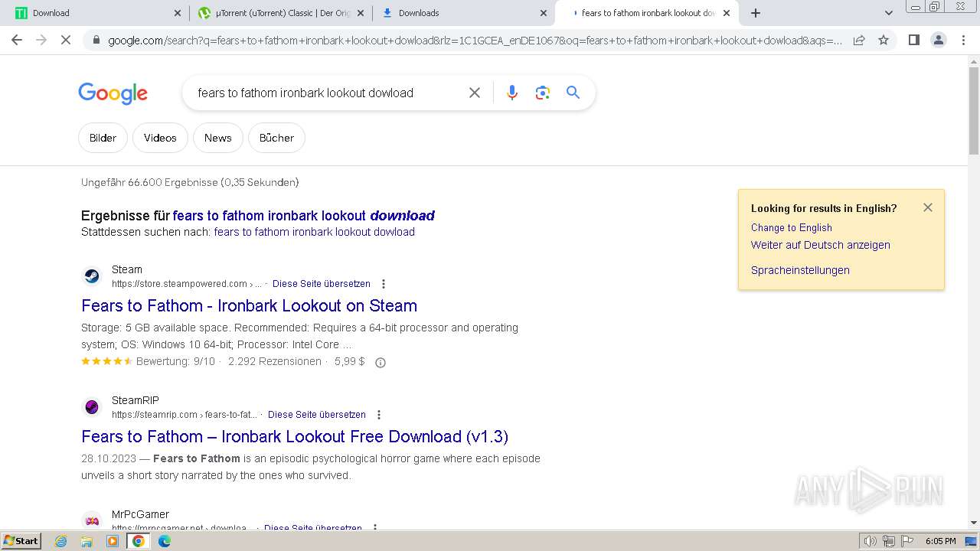Open the Chrome profile avatar
The height and width of the screenshot is (551, 980).
pyautogui.click(x=938, y=40)
